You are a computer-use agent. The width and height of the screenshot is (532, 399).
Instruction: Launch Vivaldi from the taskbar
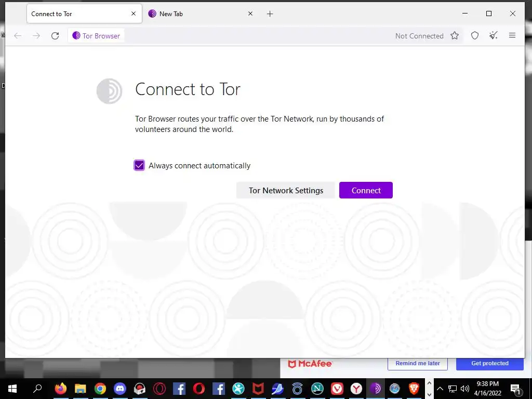coord(337,389)
